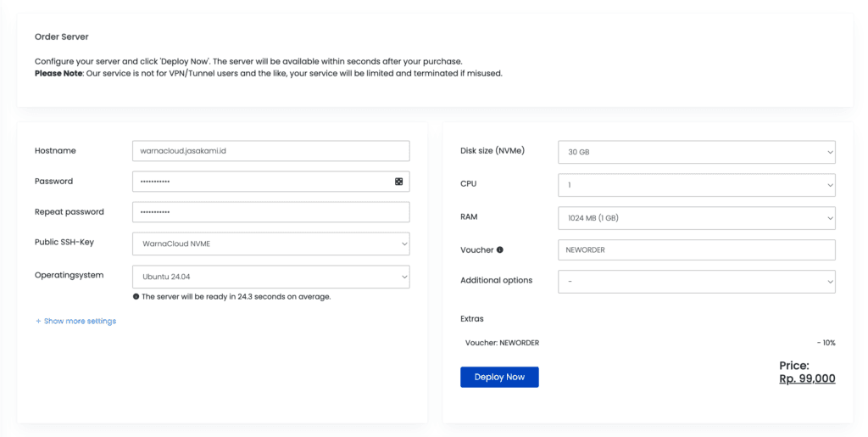Click info icon beside server ready notice
Screen dimensions: 868x437
tap(136, 296)
